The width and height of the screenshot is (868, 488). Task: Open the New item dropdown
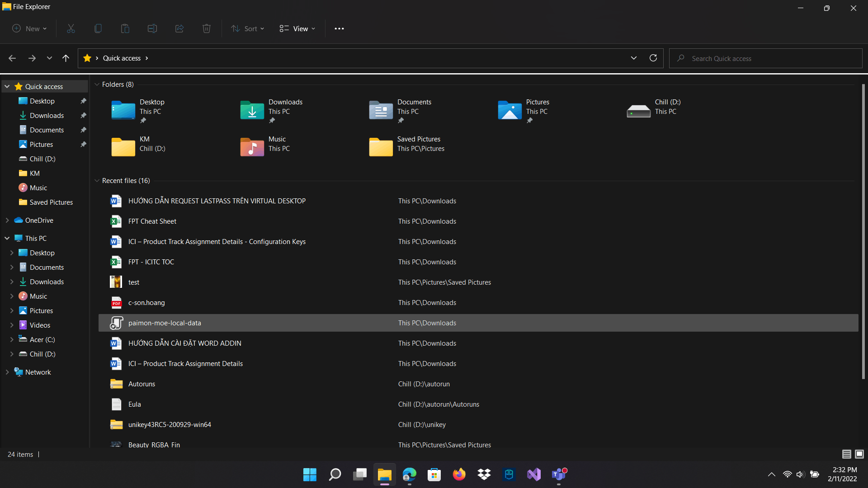pos(29,28)
